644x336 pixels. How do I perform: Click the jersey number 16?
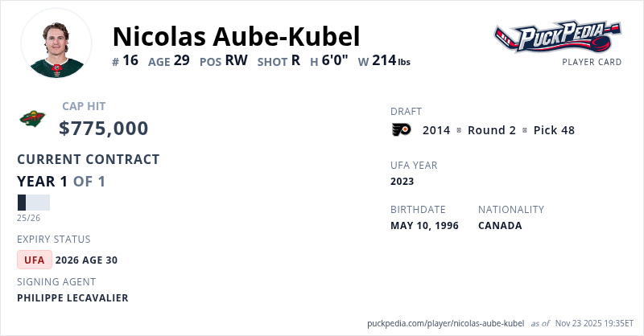[130, 60]
